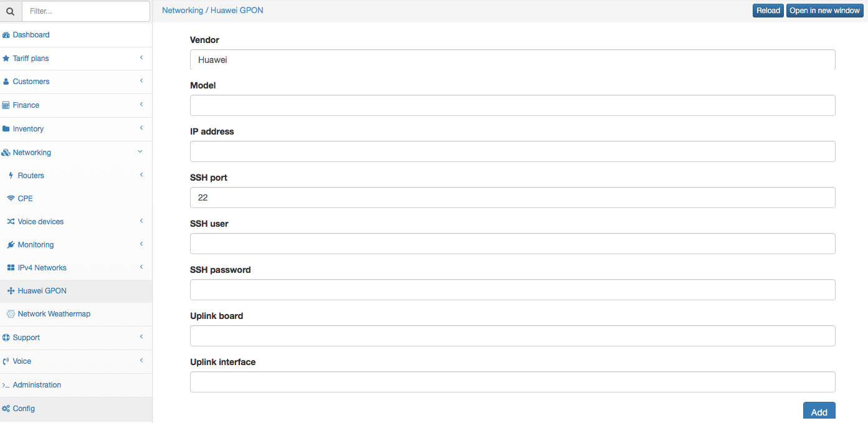Open the Dashboard menu item
This screenshot has width=868, height=423.
pyautogui.click(x=76, y=35)
